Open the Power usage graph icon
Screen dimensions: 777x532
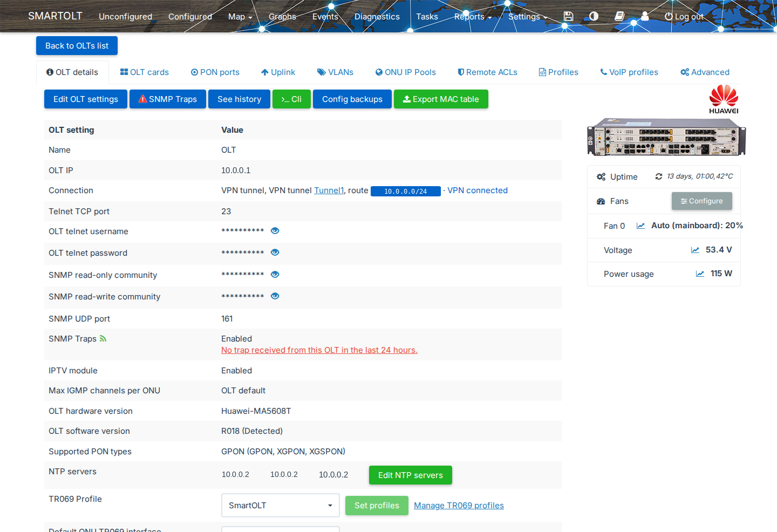(700, 274)
